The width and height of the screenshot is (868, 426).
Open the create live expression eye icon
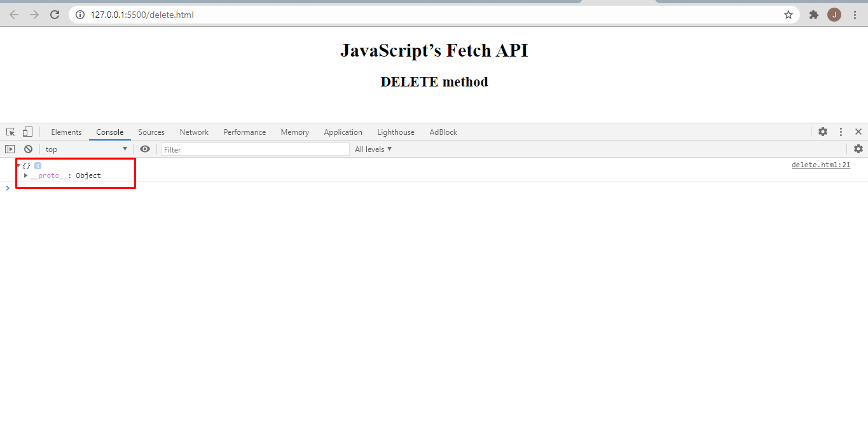[x=145, y=148]
